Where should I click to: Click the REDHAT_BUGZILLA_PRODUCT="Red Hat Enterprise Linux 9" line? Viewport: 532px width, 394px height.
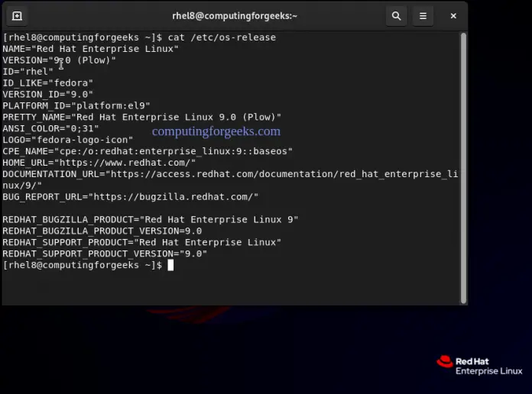[x=151, y=220]
